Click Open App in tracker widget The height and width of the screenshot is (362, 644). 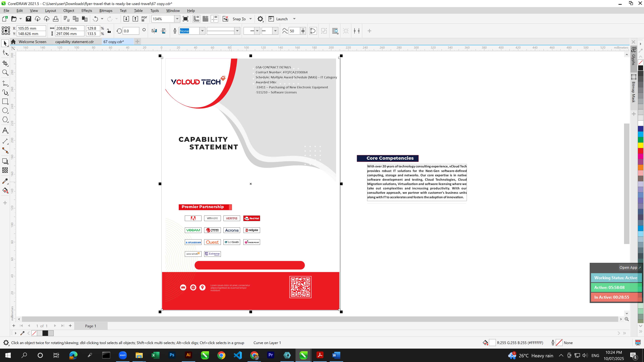[630, 268]
